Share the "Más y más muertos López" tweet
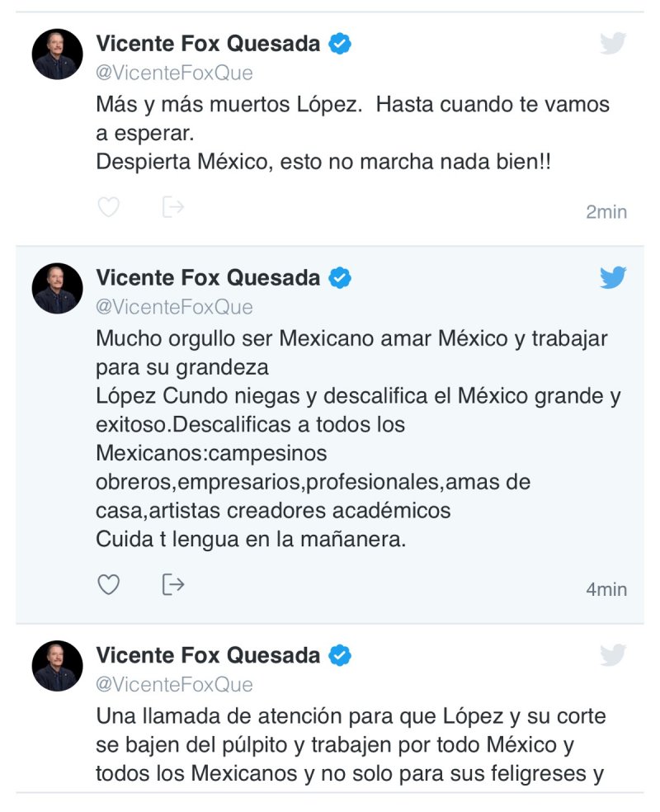Screen dimensions: 660x812 (172, 206)
